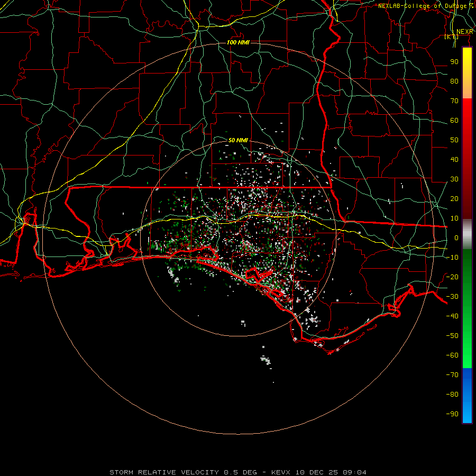Click the '50 NMI' range ring label
The image size is (476, 476).
coord(238,140)
